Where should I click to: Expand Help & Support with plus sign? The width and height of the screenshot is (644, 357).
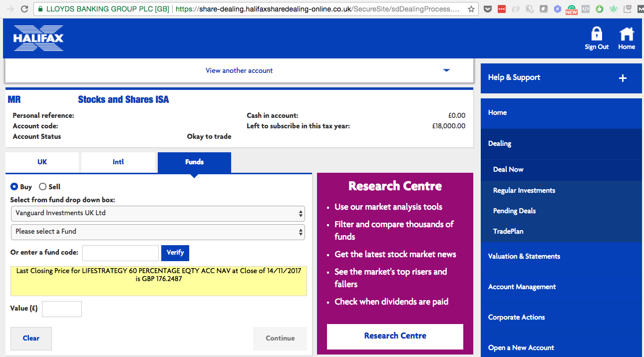[x=623, y=78]
